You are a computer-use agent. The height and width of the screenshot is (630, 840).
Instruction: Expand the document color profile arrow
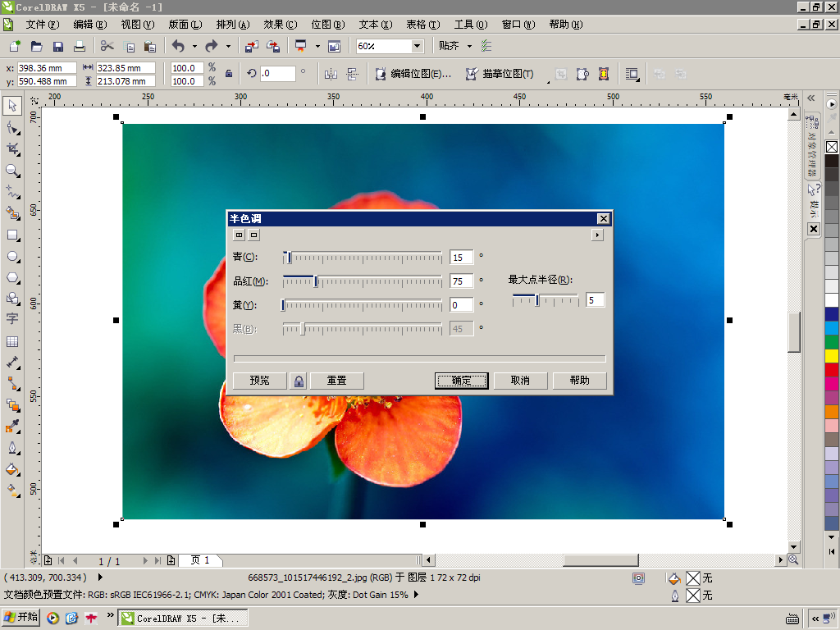pyautogui.click(x=416, y=595)
